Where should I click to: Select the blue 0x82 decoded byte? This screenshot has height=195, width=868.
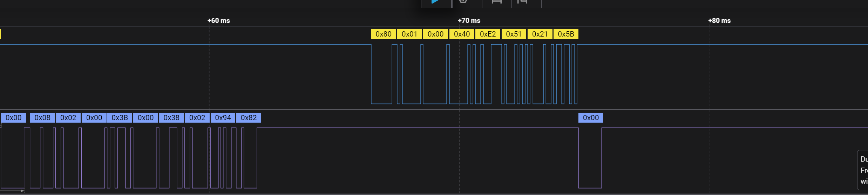click(x=249, y=118)
